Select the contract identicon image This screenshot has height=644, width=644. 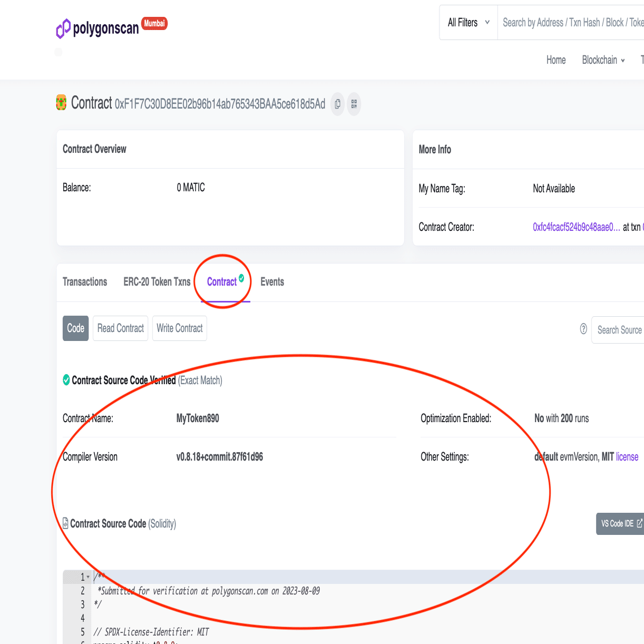[x=61, y=102]
